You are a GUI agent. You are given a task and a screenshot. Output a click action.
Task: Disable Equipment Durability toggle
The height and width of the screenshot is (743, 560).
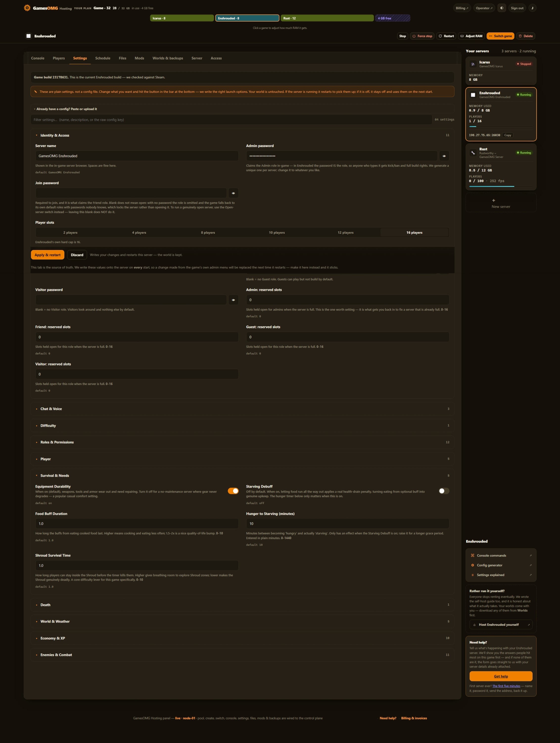(233, 491)
